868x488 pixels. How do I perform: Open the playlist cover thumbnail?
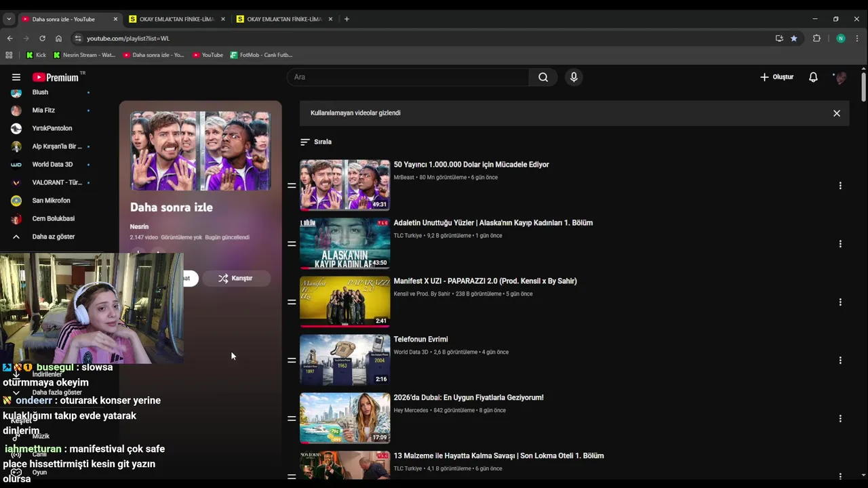tap(201, 151)
